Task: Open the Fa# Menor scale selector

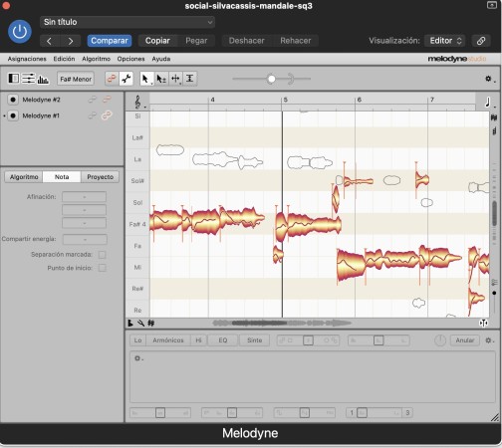Action: pos(76,79)
